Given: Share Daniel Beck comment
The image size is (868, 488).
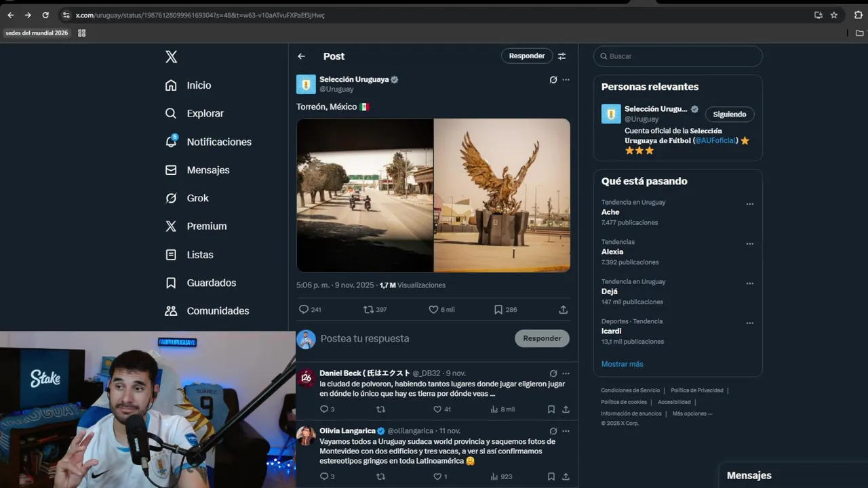Looking at the screenshot, I should tap(566, 409).
